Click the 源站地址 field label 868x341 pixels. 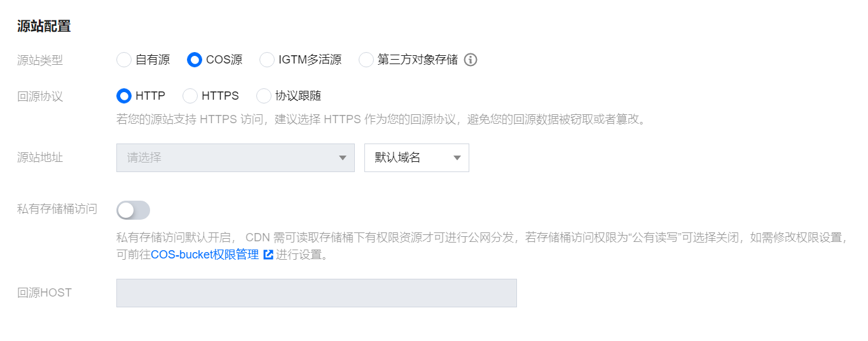pos(40,157)
